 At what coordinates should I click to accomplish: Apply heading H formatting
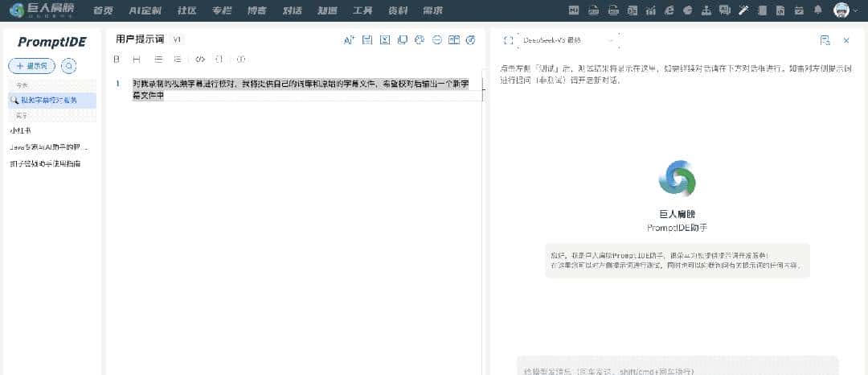136,59
